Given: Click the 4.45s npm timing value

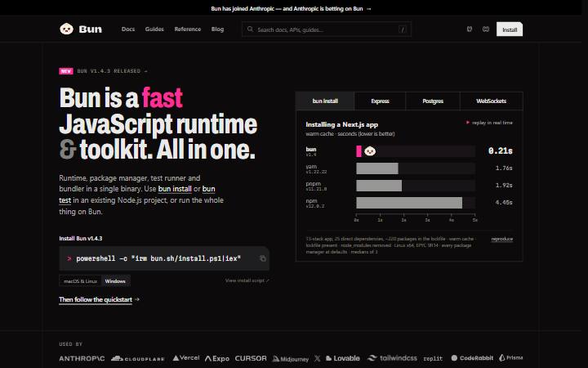Looking at the screenshot, I should click(x=504, y=203).
